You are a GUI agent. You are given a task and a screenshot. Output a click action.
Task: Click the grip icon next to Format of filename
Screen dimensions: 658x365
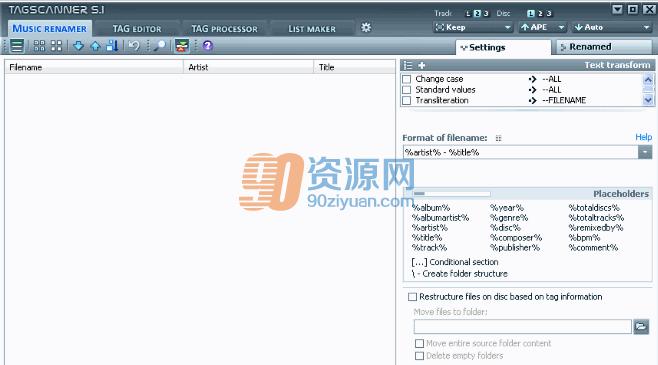(x=498, y=138)
